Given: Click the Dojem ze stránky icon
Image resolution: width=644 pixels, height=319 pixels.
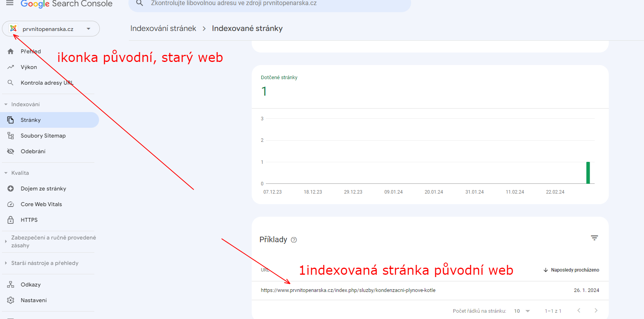Looking at the screenshot, I should [11, 188].
